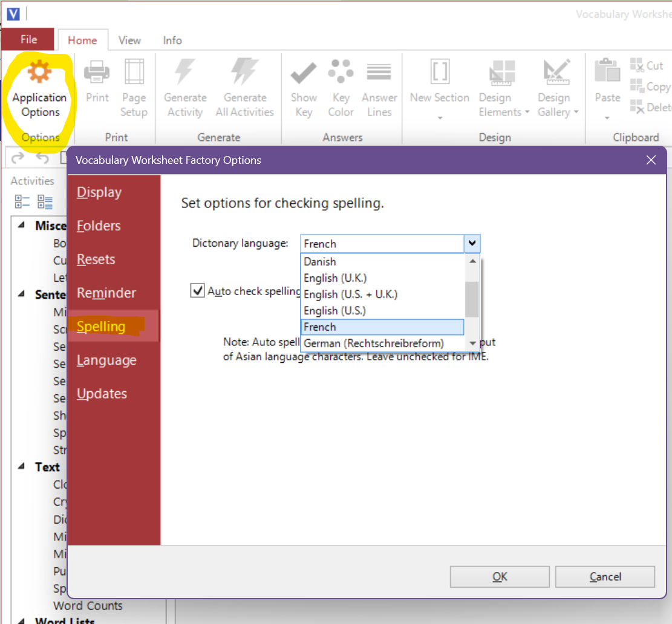The width and height of the screenshot is (672, 624).
Task: Click the Dictionary language field showing French
Action: (382, 244)
